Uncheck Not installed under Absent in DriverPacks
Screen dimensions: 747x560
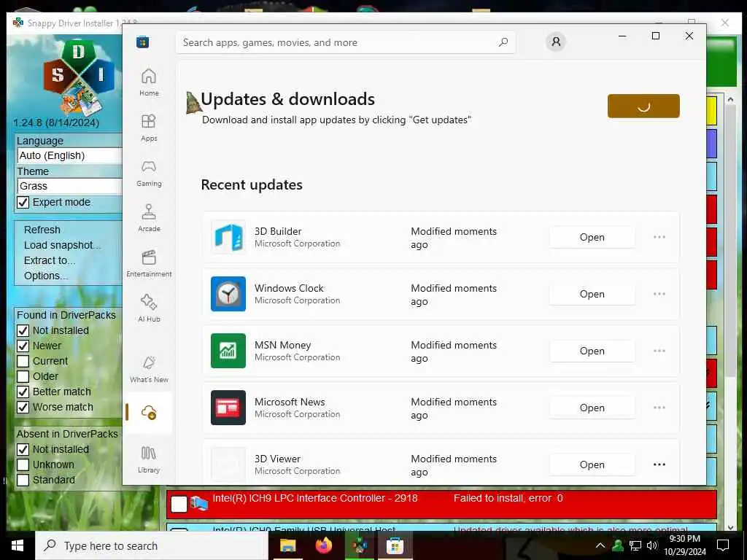pyautogui.click(x=23, y=449)
